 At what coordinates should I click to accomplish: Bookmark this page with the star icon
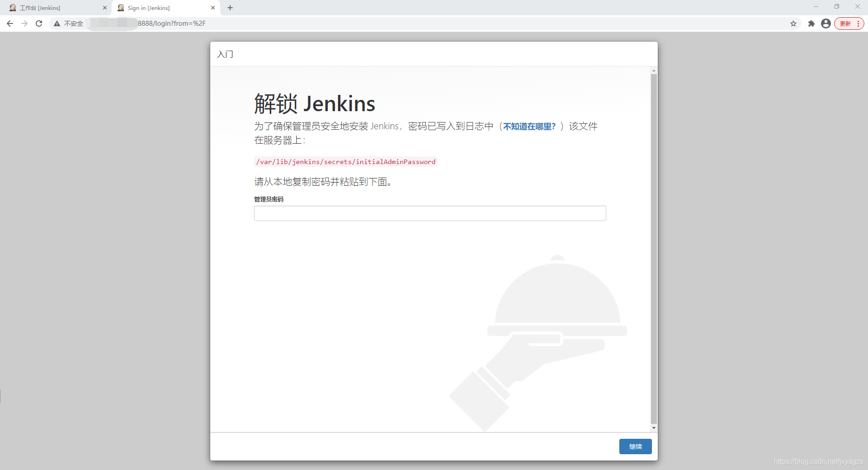[793, 23]
